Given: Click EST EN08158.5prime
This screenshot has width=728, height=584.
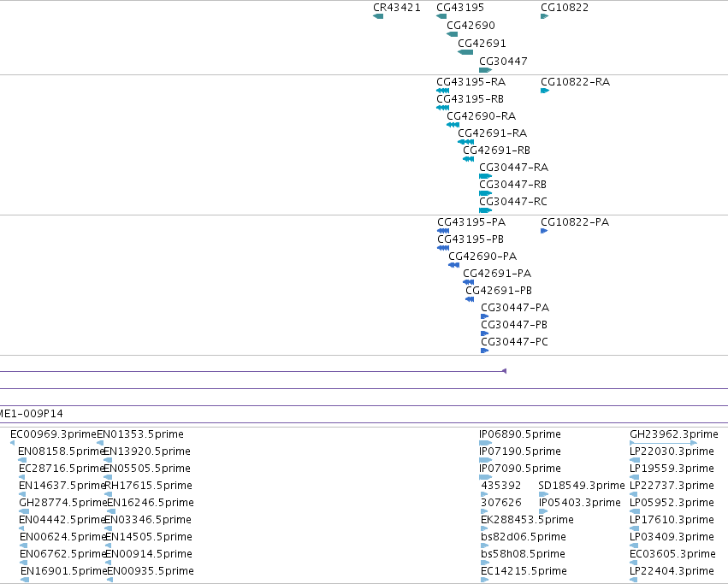Looking at the screenshot, I should [22, 460].
